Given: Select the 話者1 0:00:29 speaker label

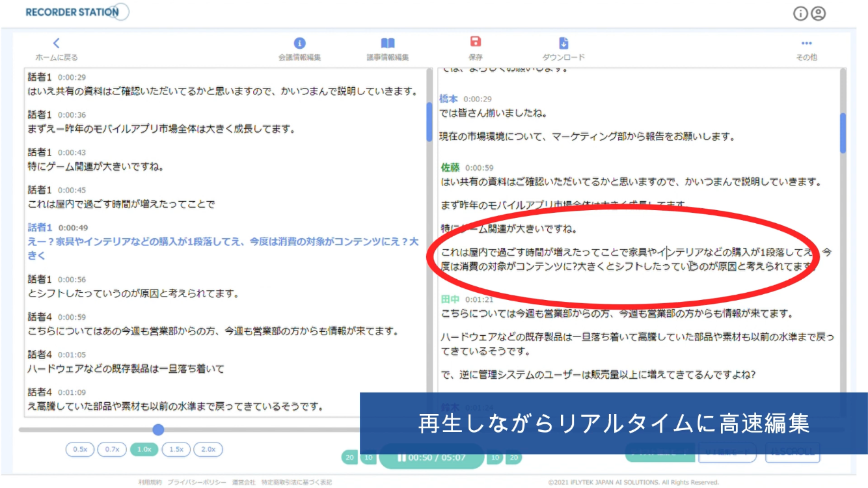Looking at the screenshot, I should pos(40,77).
